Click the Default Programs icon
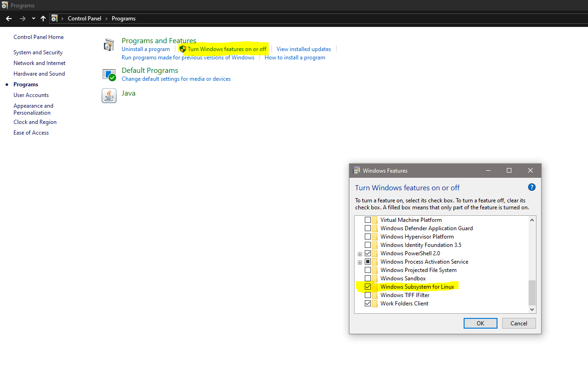588x369 pixels. (x=109, y=74)
